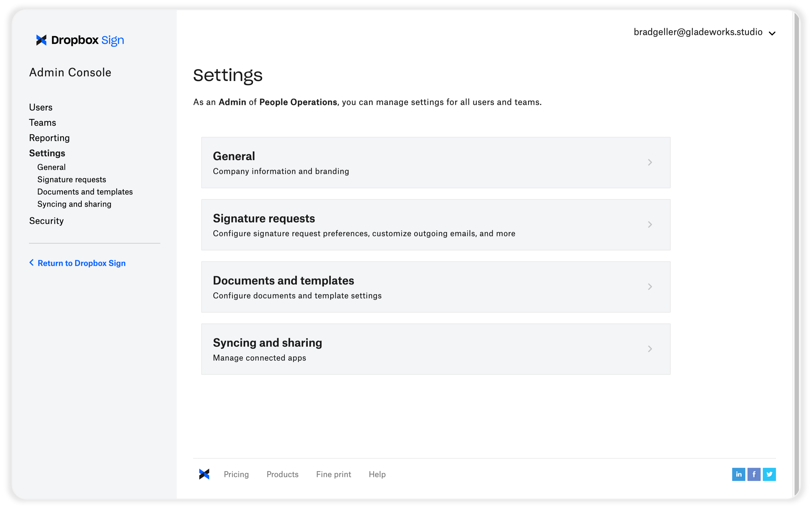Screen dimensions: 812x509
Task: Click the vertical scrollbar on right edge
Action: pos(796,254)
